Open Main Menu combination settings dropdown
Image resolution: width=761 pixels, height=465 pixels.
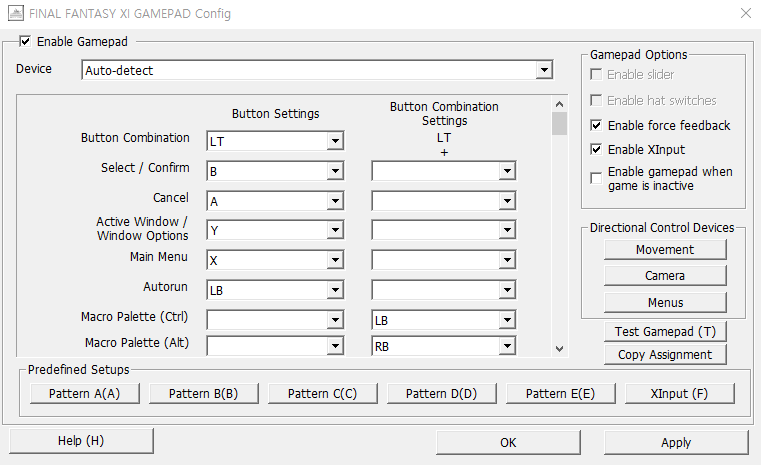[444, 260]
